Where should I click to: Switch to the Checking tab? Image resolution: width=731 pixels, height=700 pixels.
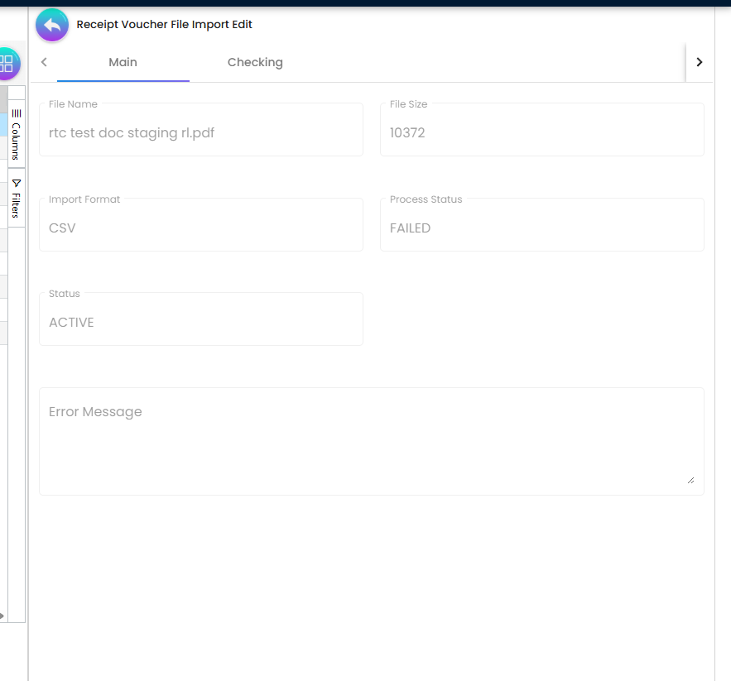tap(255, 62)
